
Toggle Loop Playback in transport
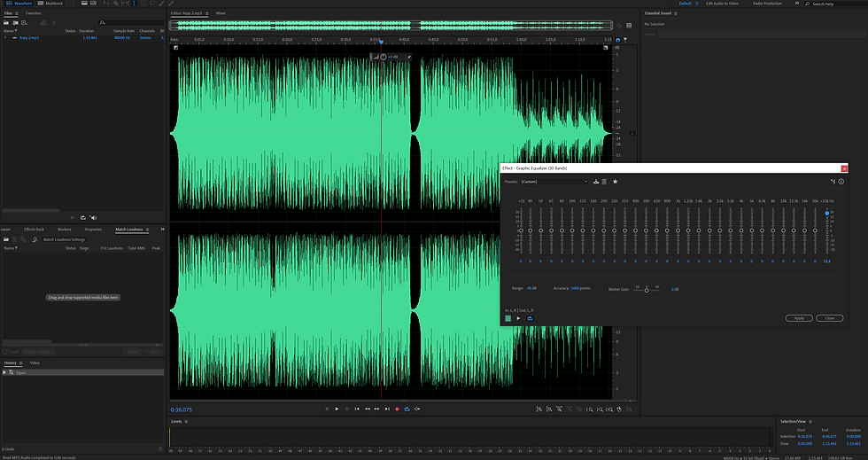coord(407,409)
